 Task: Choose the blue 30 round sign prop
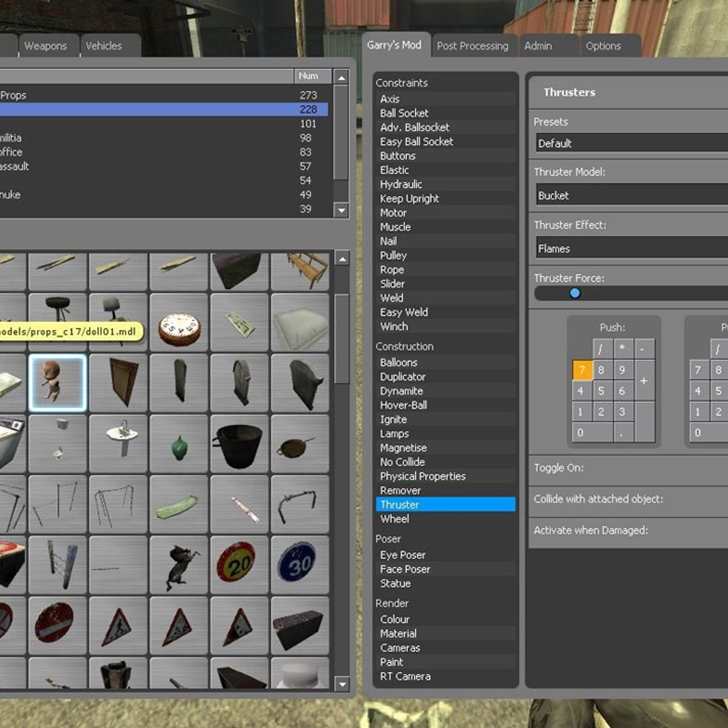[300, 565]
